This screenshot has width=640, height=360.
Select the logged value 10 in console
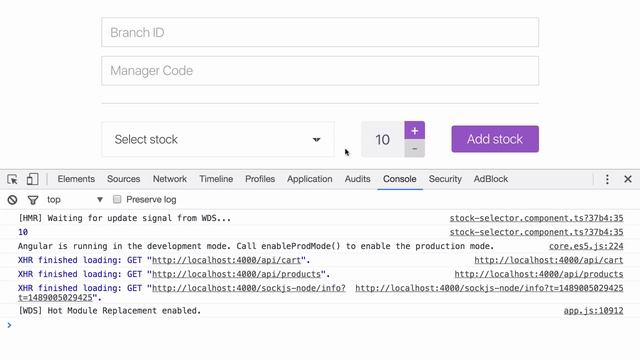[23, 232]
